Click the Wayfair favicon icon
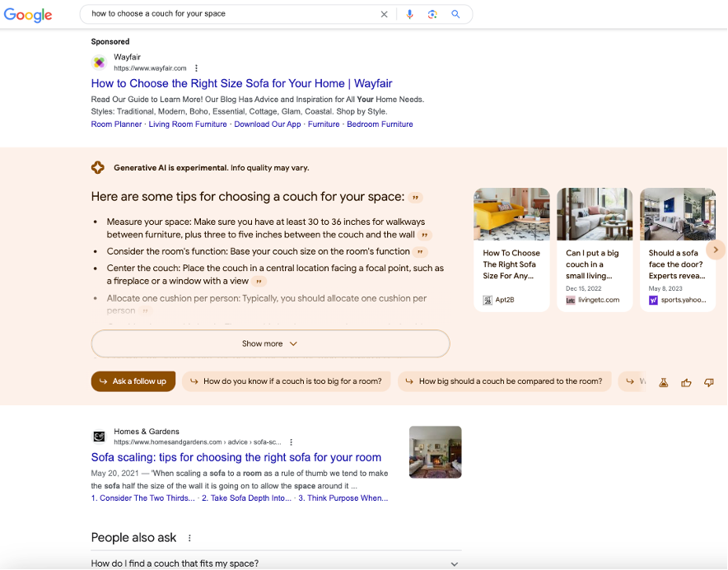The image size is (728, 570). (x=99, y=63)
